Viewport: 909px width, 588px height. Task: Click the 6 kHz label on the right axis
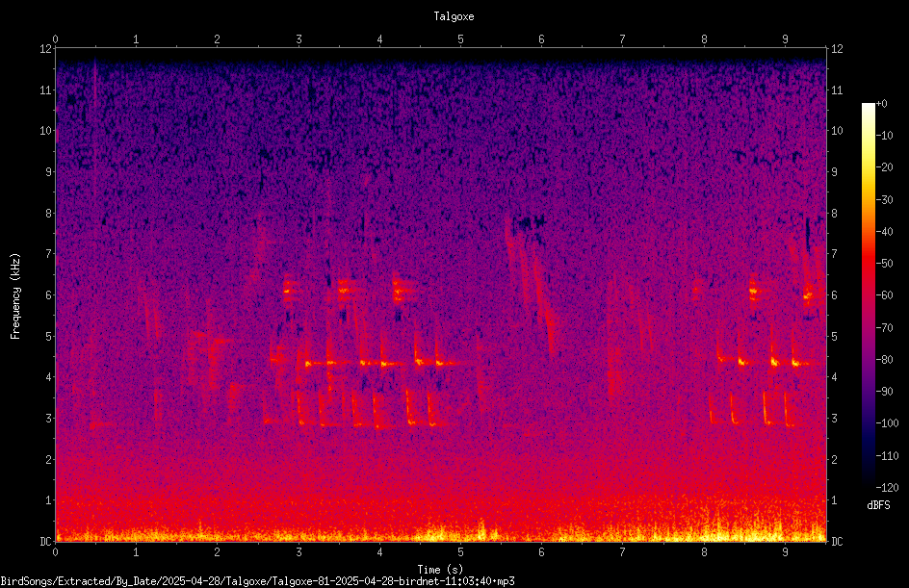point(834,294)
